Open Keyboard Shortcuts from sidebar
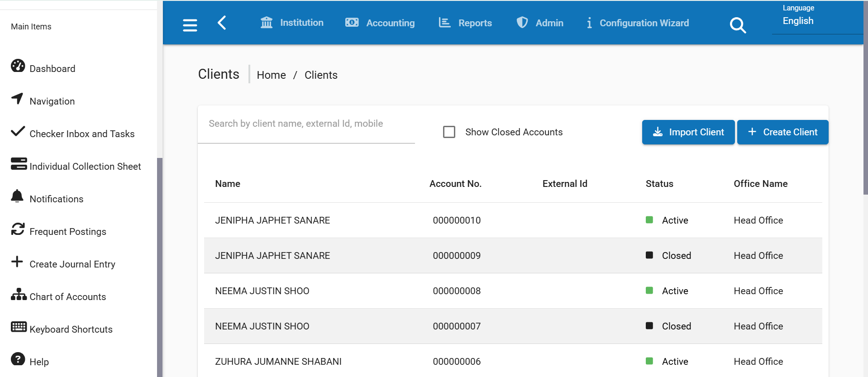This screenshot has height=377, width=868. (71, 329)
